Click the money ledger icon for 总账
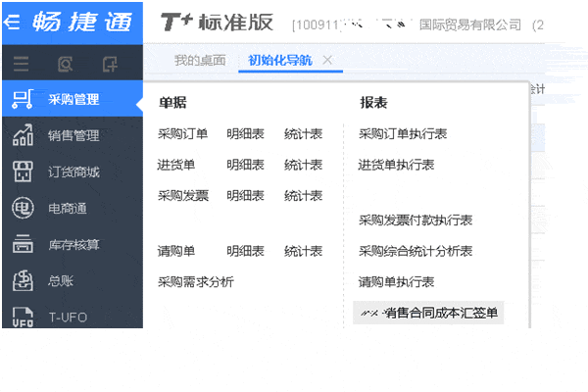Screen dimensions: 588x392 click(x=23, y=280)
